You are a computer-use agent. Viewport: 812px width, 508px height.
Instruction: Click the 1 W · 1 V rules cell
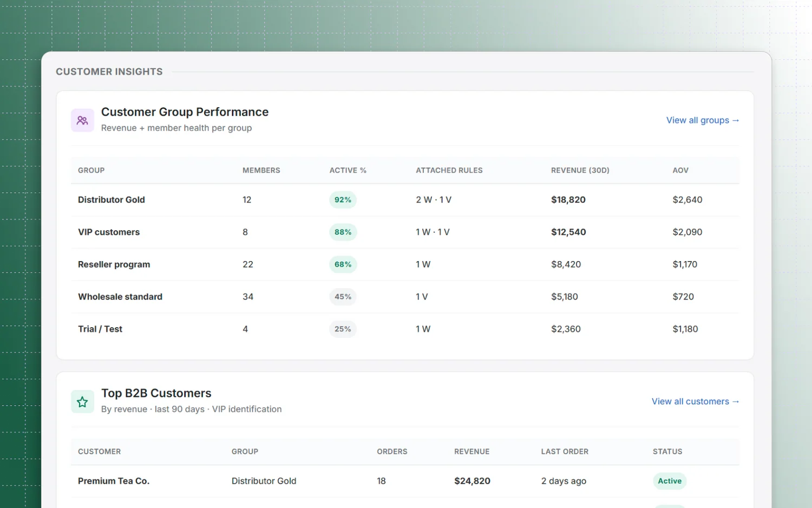433,232
